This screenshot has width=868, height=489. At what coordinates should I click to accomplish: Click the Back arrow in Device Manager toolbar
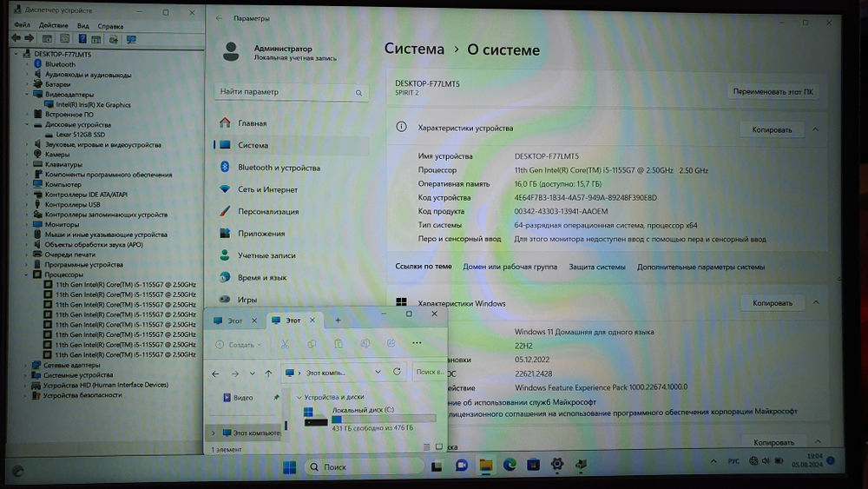[x=16, y=39]
